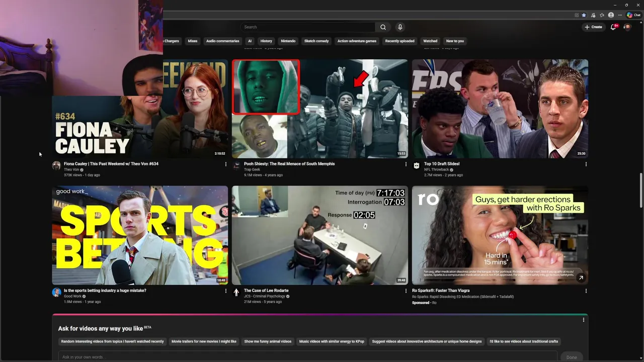Open the browser media control icon

tap(593, 15)
